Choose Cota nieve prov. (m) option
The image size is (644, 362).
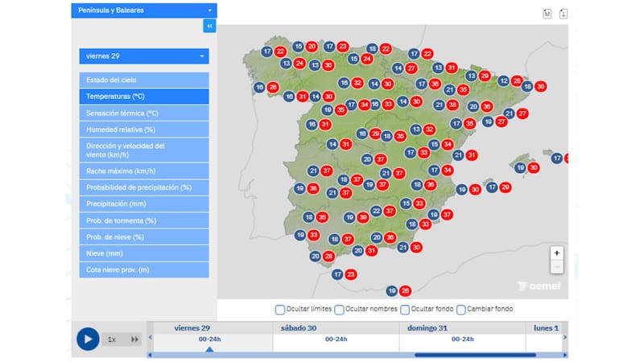tap(144, 269)
